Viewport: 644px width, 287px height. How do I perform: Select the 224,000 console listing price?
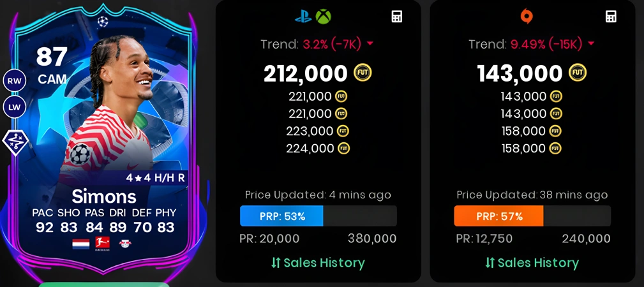tap(311, 148)
